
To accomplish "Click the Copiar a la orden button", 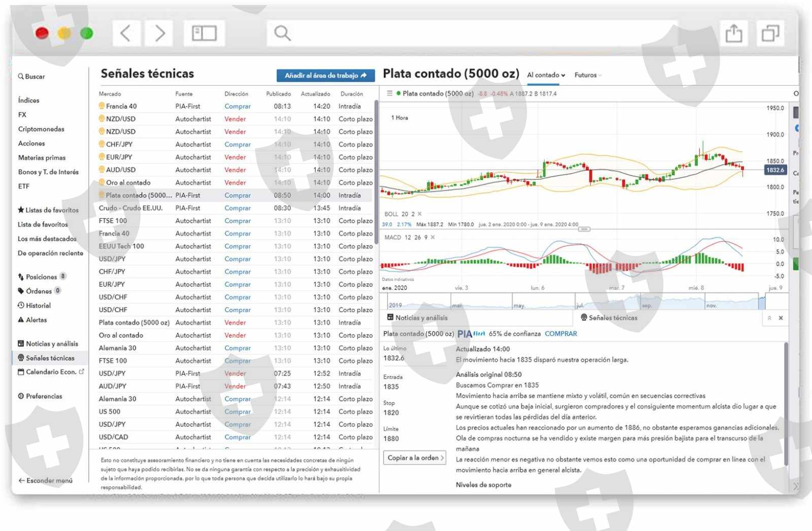I will (x=415, y=458).
